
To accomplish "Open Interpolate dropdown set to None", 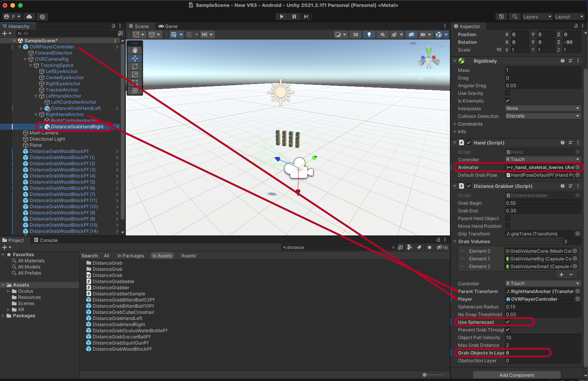I will click(x=543, y=108).
